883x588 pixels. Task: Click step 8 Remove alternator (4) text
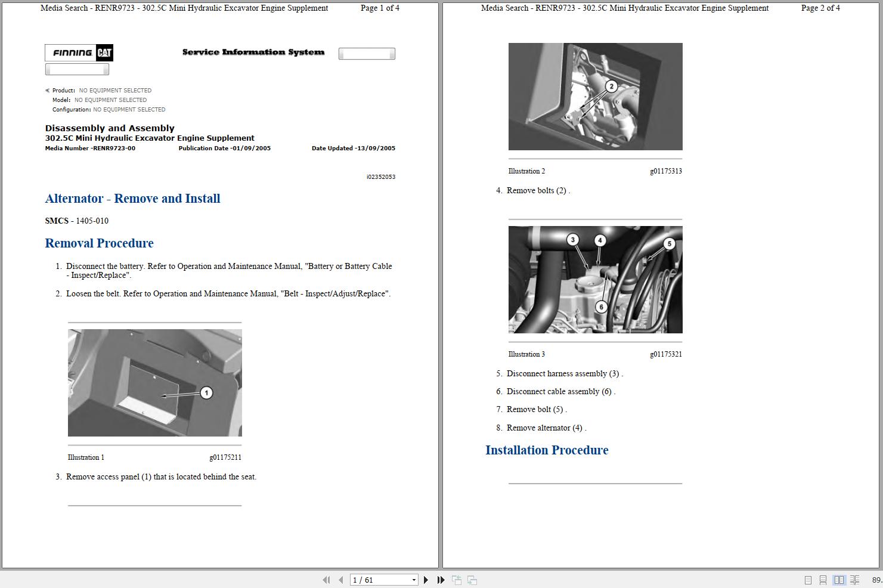547,428
